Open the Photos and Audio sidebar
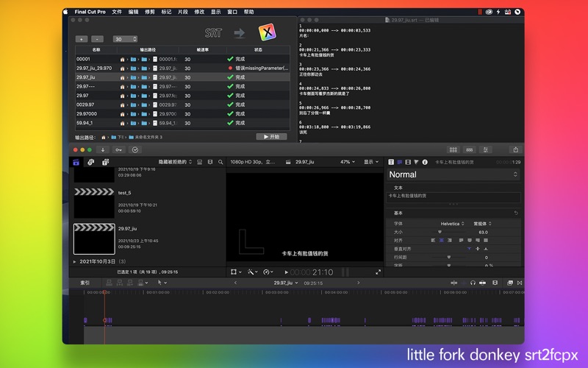Image resolution: width=588 pixels, height=368 pixels. pos(90,162)
